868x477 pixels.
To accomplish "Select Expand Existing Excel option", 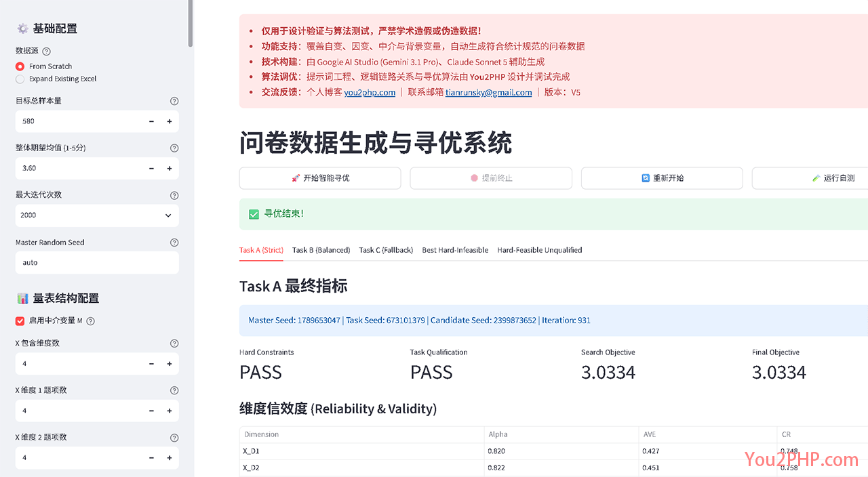I will coord(56,79).
